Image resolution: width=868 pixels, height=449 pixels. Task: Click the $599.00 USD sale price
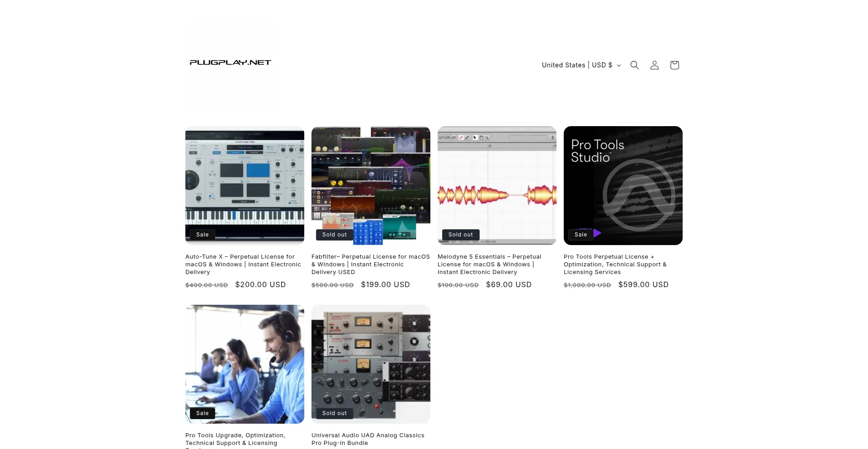[x=643, y=284]
